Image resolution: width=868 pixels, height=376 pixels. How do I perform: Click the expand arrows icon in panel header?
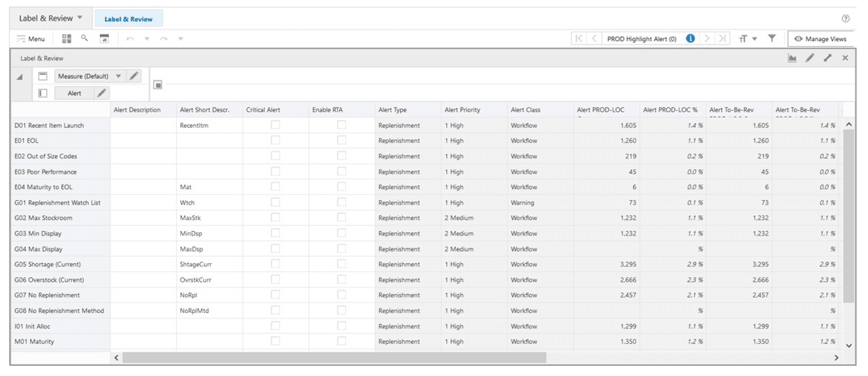click(828, 58)
